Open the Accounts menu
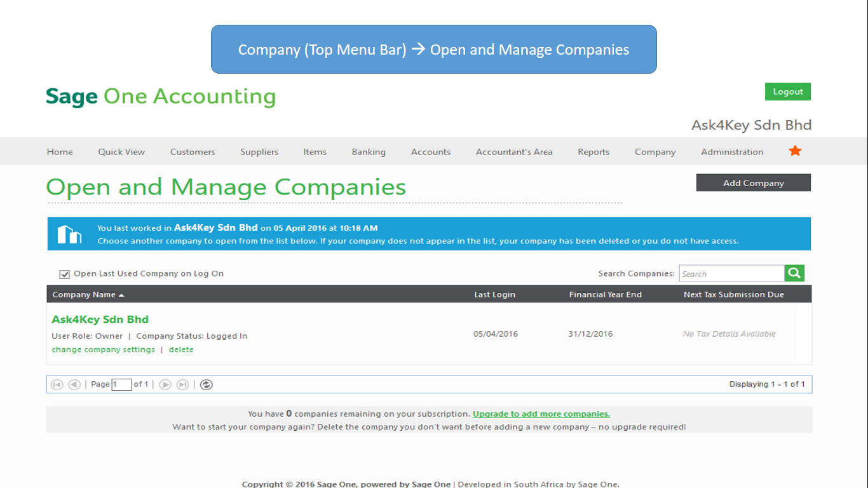Viewport: 868px width, 488px height. tap(431, 152)
